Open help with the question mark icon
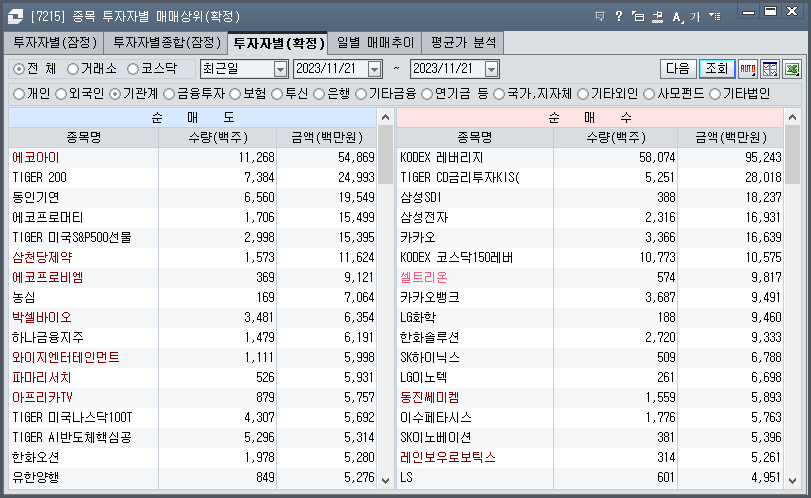Screen dimensions: 811x498 [619, 17]
